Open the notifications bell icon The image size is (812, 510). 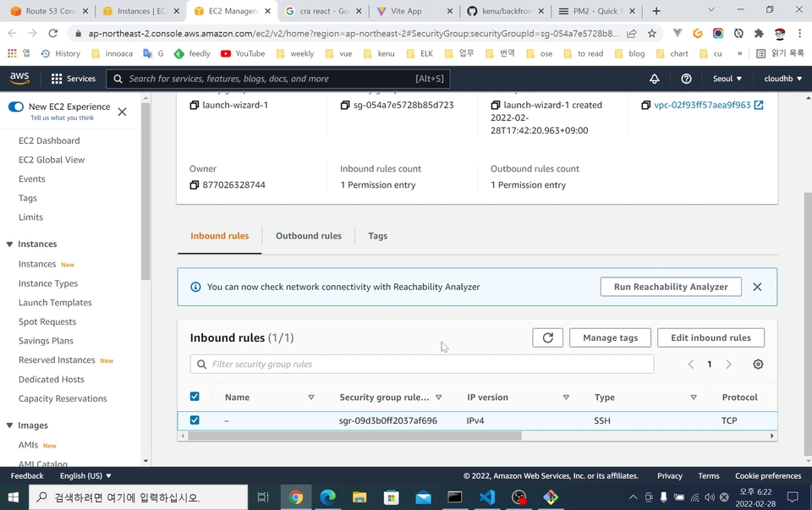[655, 79]
